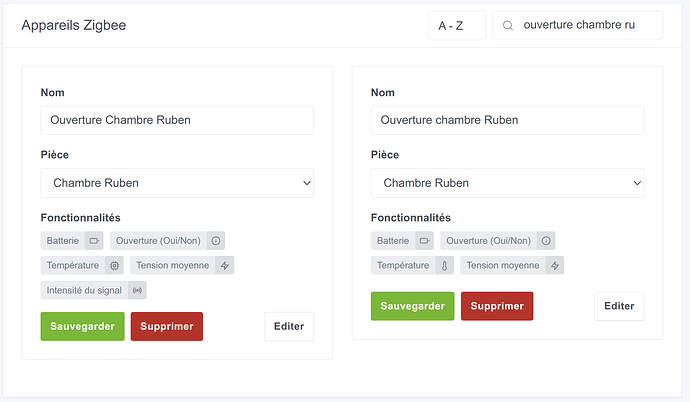Click left card Température icon
This screenshot has height=402, width=690.
[114, 265]
